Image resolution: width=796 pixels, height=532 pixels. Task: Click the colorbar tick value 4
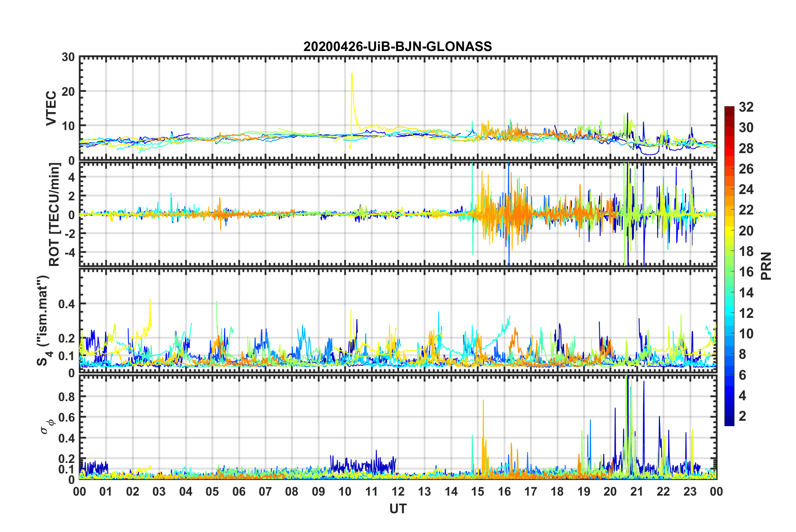[x=742, y=395]
